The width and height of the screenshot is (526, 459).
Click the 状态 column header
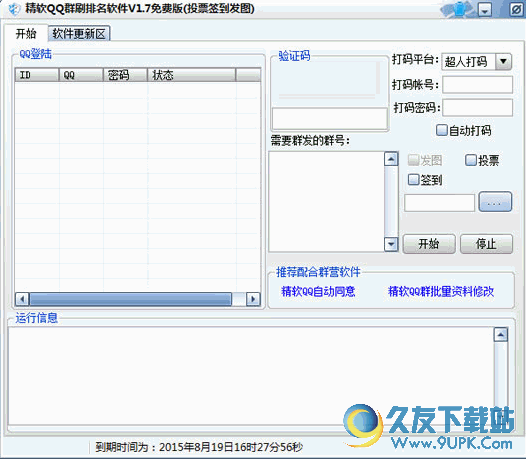click(192, 75)
